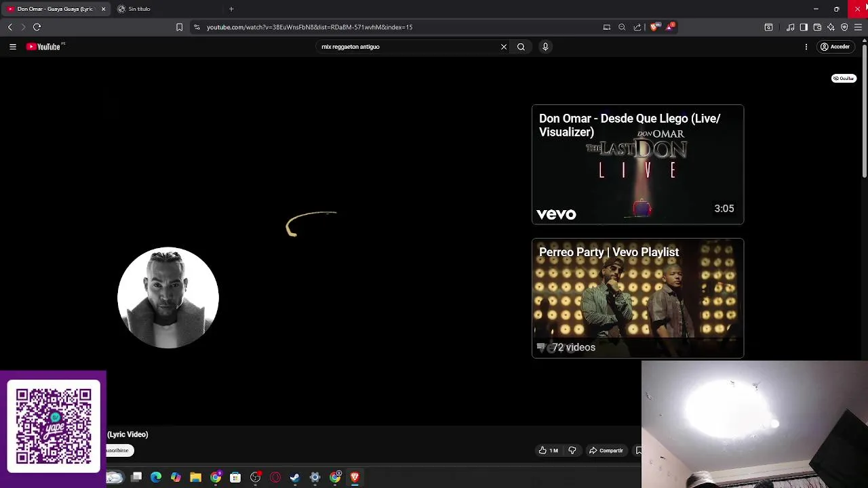This screenshot has height=488, width=868.
Task: Like the video with thumbs up
Action: point(548,451)
